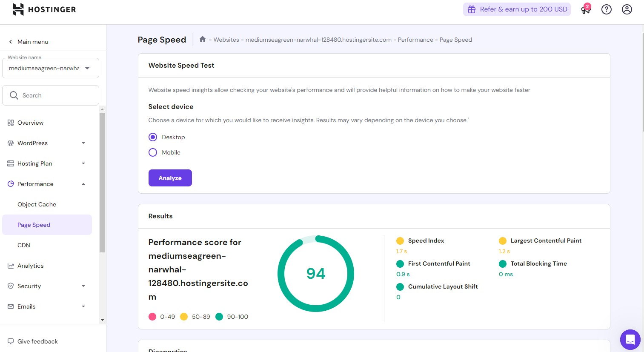The image size is (644, 352).
Task: Click the Performance pie chart icon
Action: [11, 184]
